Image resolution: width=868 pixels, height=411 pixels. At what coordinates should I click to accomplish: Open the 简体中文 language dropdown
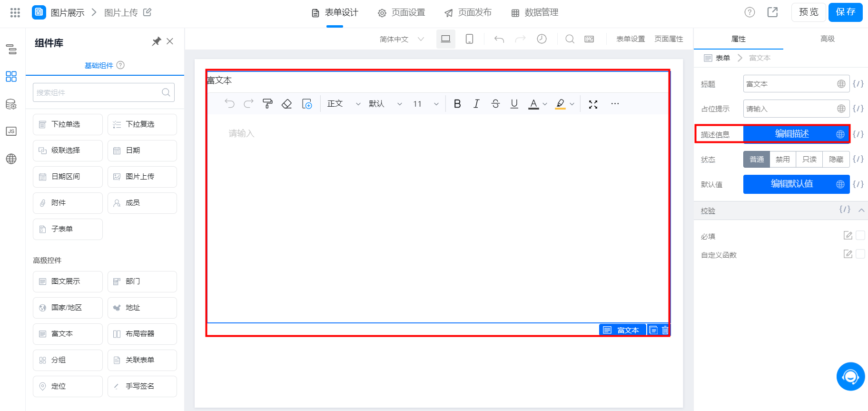pyautogui.click(x=402, y=39)
